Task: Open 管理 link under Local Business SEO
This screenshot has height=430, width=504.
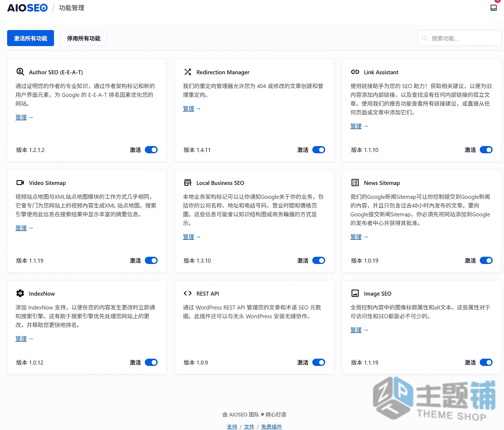Action: coord(188,237)
